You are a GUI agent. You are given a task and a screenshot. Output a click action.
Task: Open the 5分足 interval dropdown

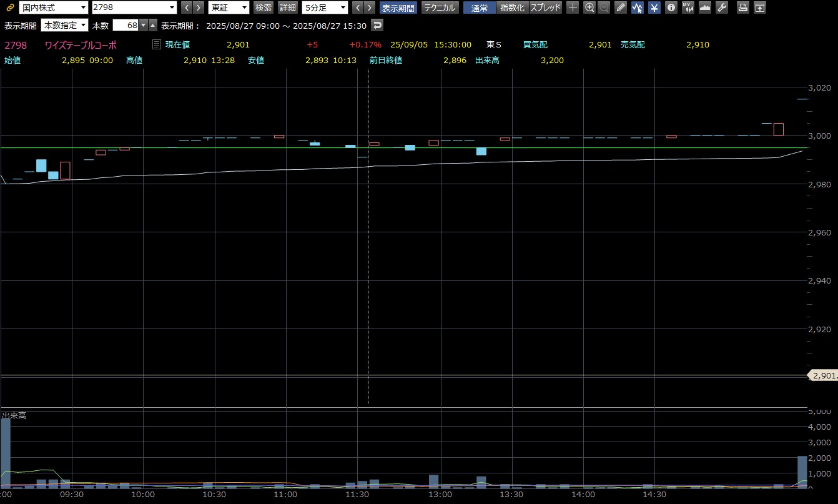[x=325, y=7]
